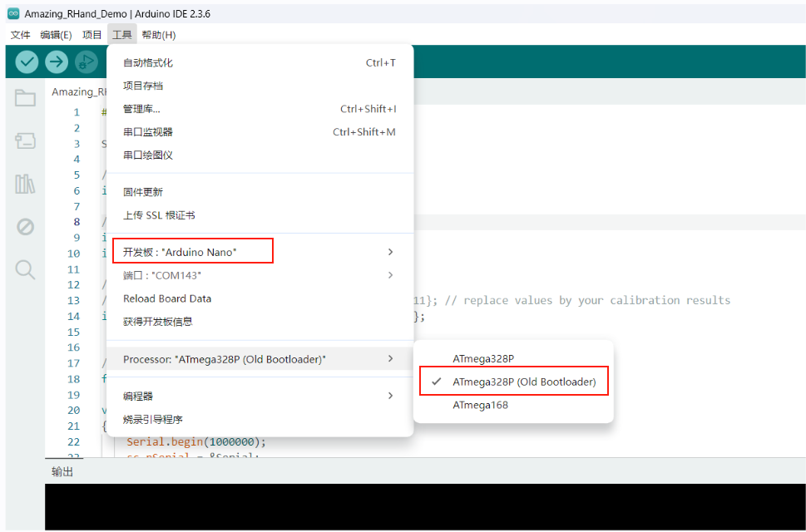Screen dimensions: 806x532
Task: Choose 自动格式化 menu entry
Action: 260,62
